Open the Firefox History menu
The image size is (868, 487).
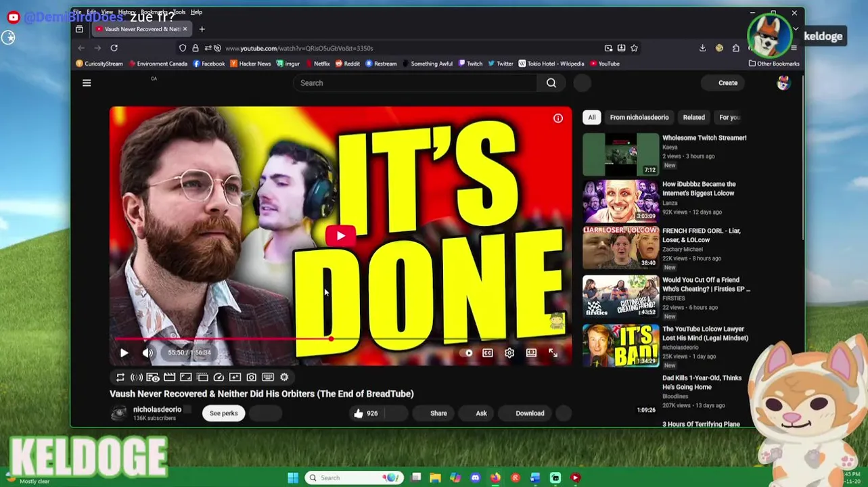pyautogui.click(x=127, y=12)
